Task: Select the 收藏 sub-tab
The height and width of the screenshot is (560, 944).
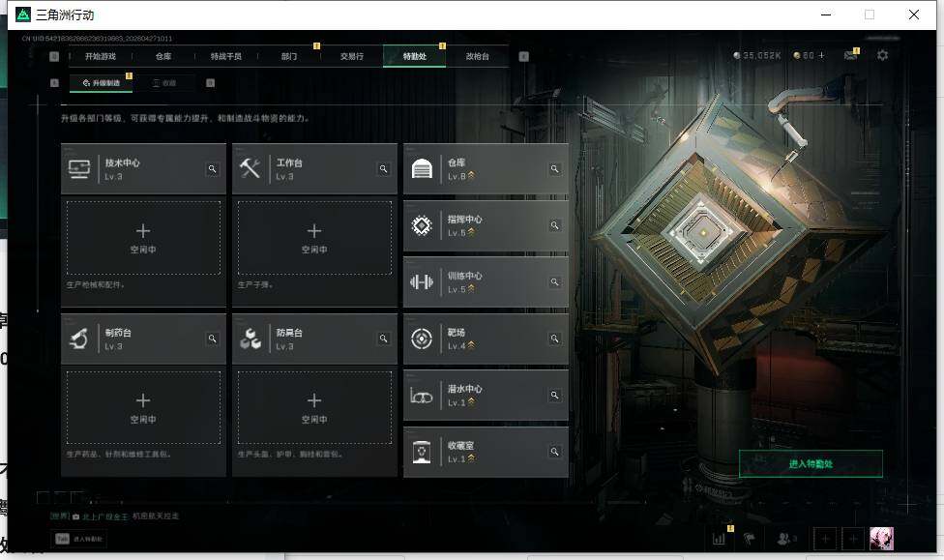Action: click(163, 83)
